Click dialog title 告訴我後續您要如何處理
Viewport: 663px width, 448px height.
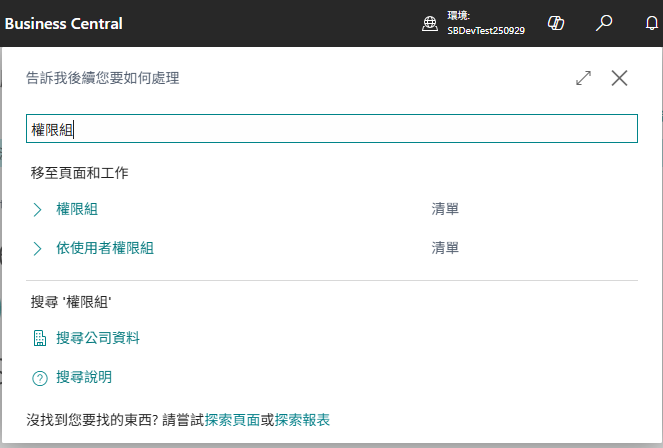tap(103, 78)
